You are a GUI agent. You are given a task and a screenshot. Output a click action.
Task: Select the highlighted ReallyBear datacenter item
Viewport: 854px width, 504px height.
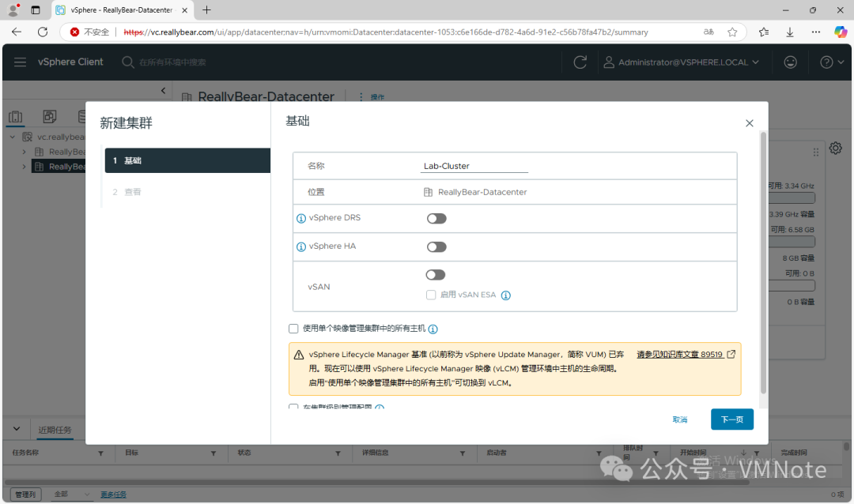click(59, 167)
